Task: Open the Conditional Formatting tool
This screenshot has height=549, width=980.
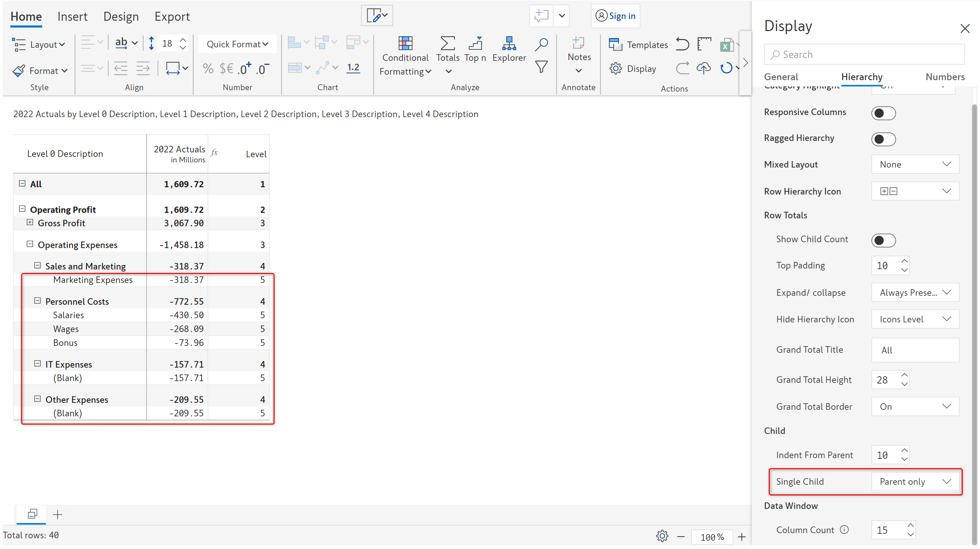Action: point(405,56)
